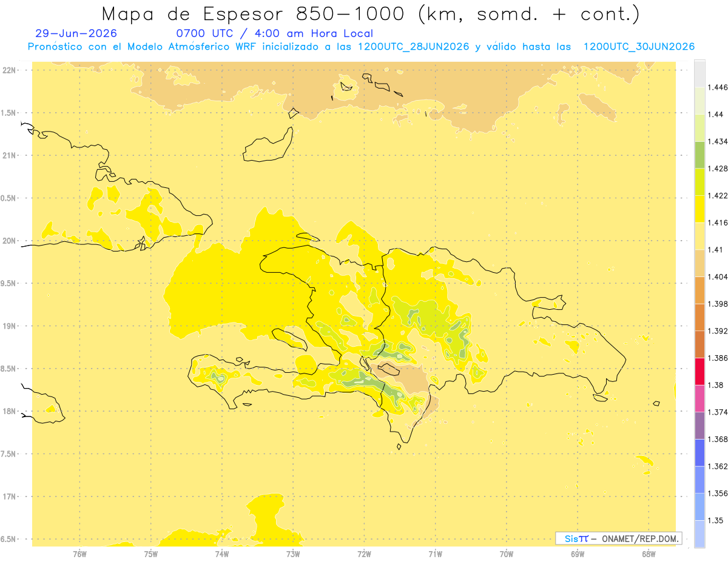728x562 pixels.
Task: Click the latitude label '20N'
Action: click(8, 241)
